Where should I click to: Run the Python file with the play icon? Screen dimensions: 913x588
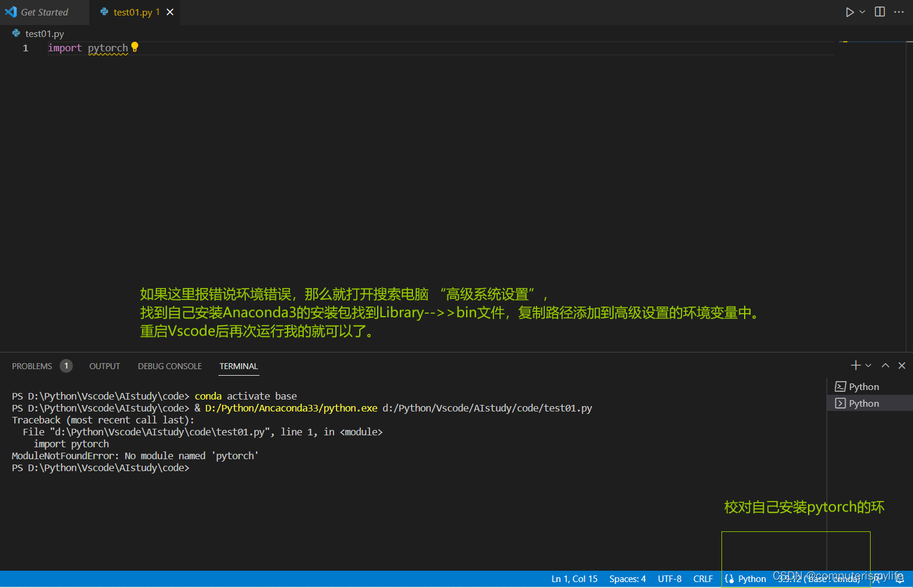(850, 12)
